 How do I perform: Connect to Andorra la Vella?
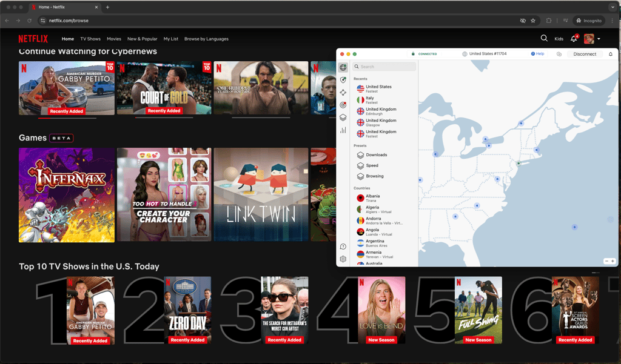point(384,220)
